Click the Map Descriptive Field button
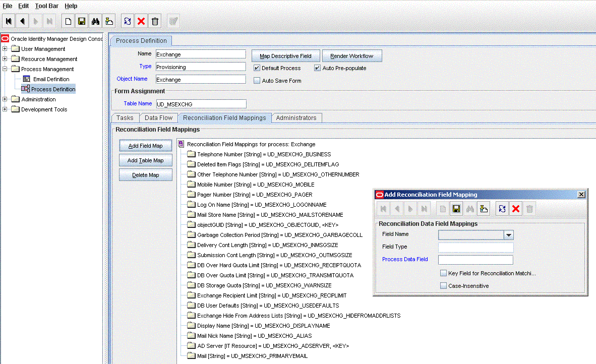 click(285, 56)
